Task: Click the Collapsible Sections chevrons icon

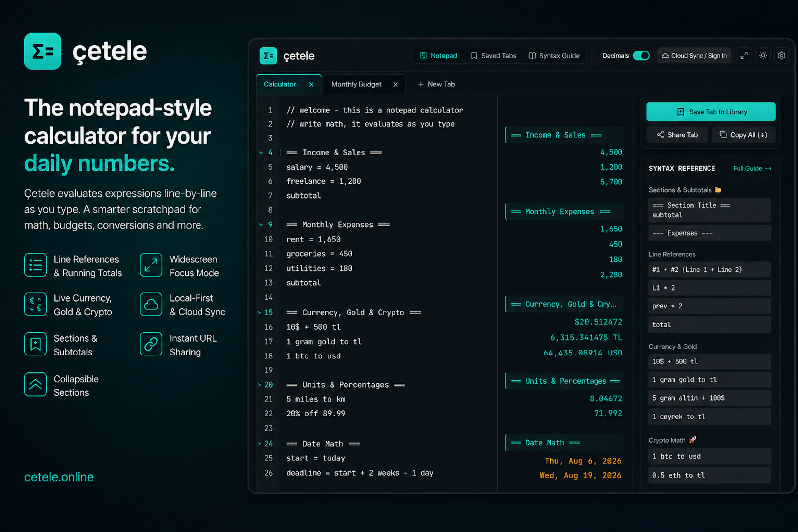Action: [x=35, y=384]
